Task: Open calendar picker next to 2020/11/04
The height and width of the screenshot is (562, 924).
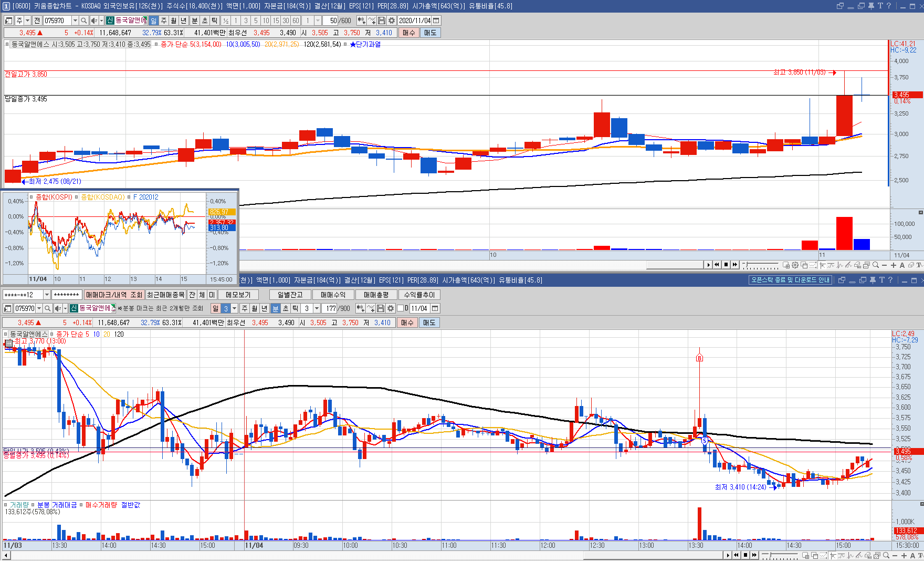Action: click(x=436, y=20)
